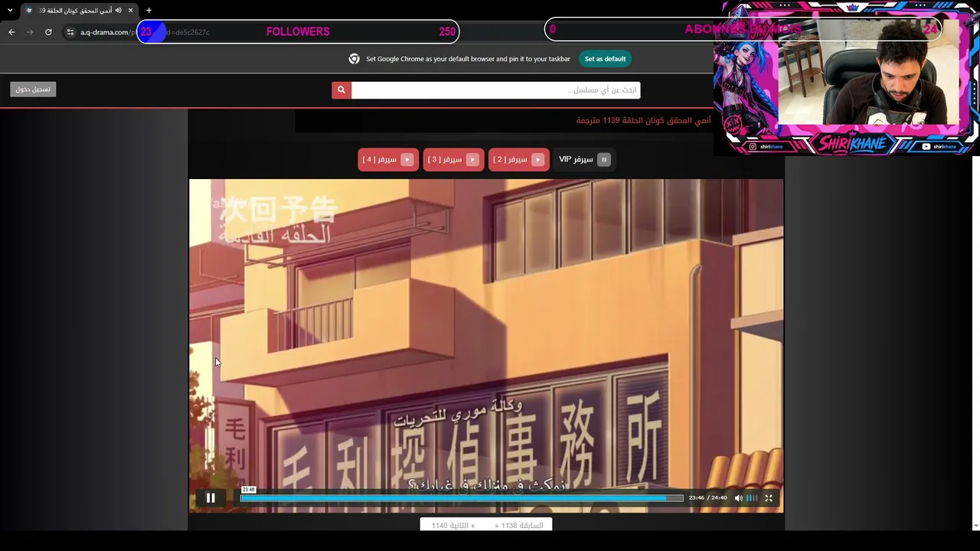Go to next episode التالية 1140
Viewport: 980px width, 551px height.
[453, 526]
